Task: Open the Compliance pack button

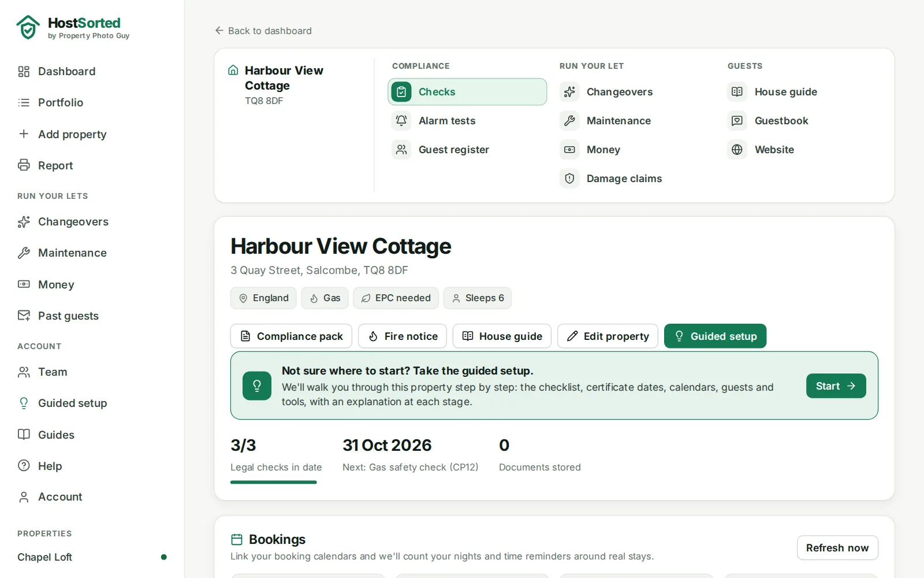Action: coord(291,336)
